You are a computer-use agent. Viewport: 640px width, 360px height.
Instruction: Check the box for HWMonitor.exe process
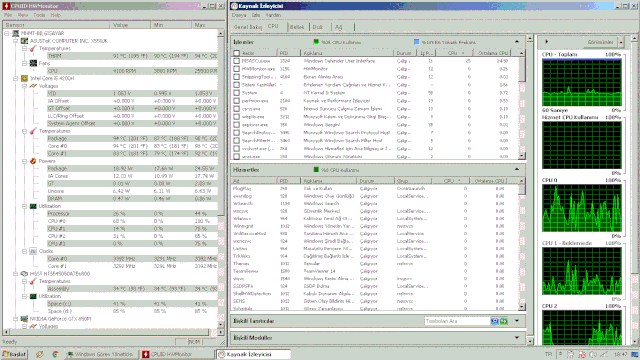236,69
